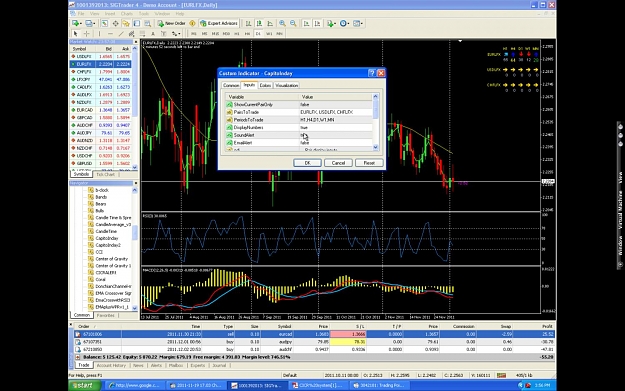Open the Visualization tab in indicator dialog
The height and width of the screenshot is (391, 625).
(x=287, y=85)
